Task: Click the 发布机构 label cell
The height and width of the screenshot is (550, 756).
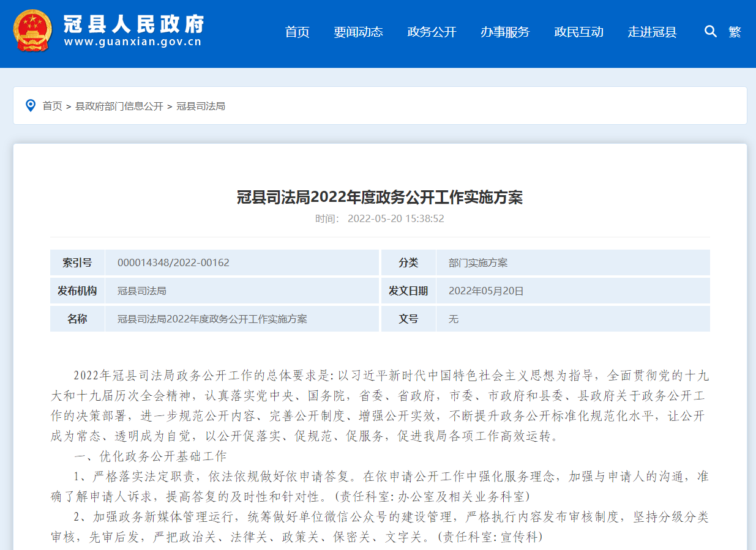Action: pyautogui.click(x=77, y=291)
